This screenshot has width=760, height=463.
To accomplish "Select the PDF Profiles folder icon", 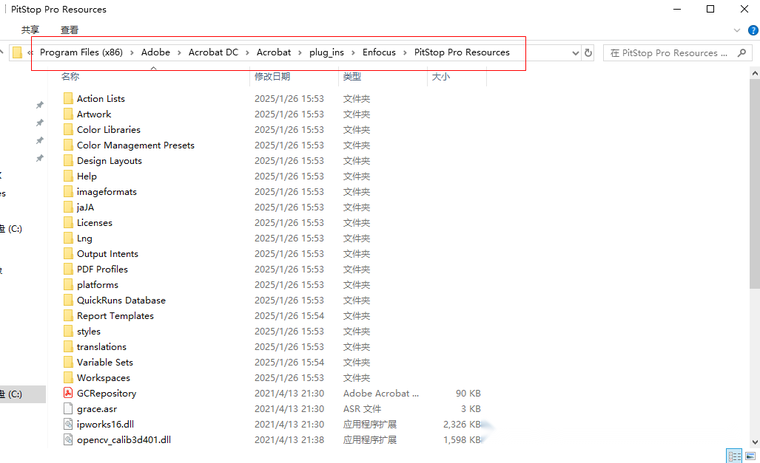I will click(68, 269).
